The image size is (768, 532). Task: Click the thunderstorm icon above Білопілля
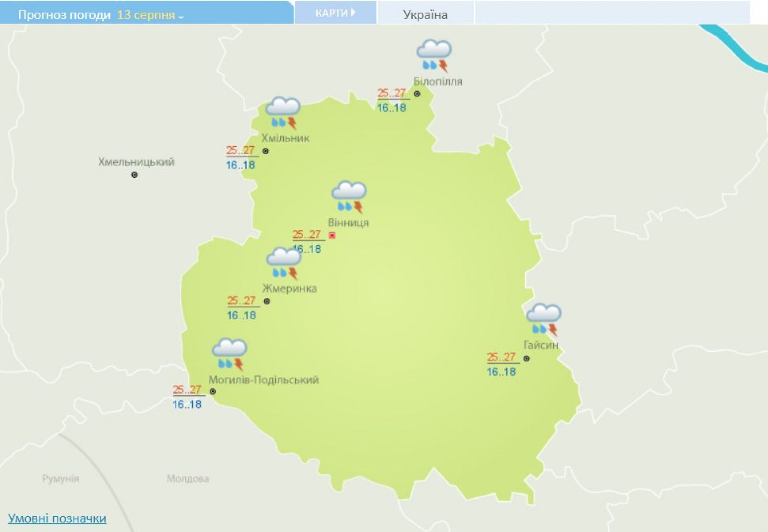coord(434,55)
